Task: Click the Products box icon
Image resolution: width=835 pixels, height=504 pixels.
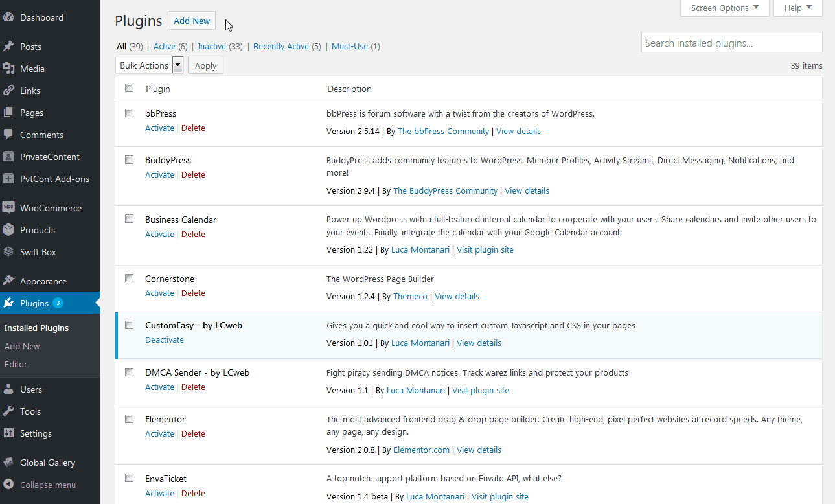Action: tap(8, 230)
